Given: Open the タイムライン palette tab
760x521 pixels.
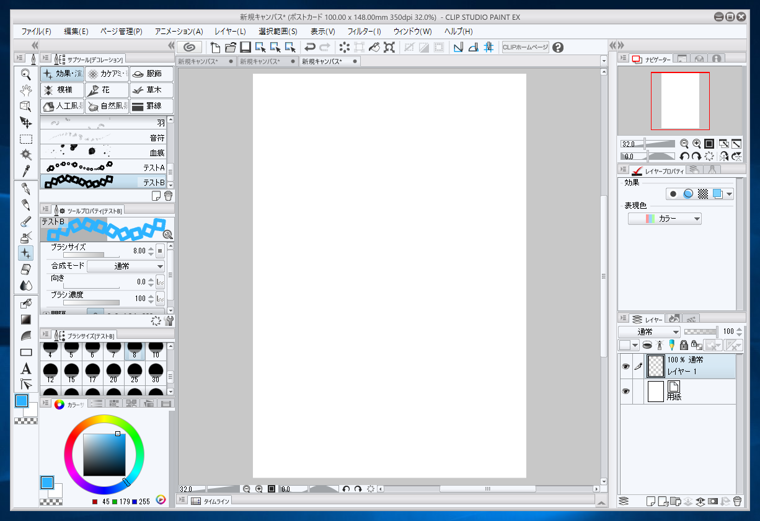Looking at the screenshot, I should (x=210, y=501).
